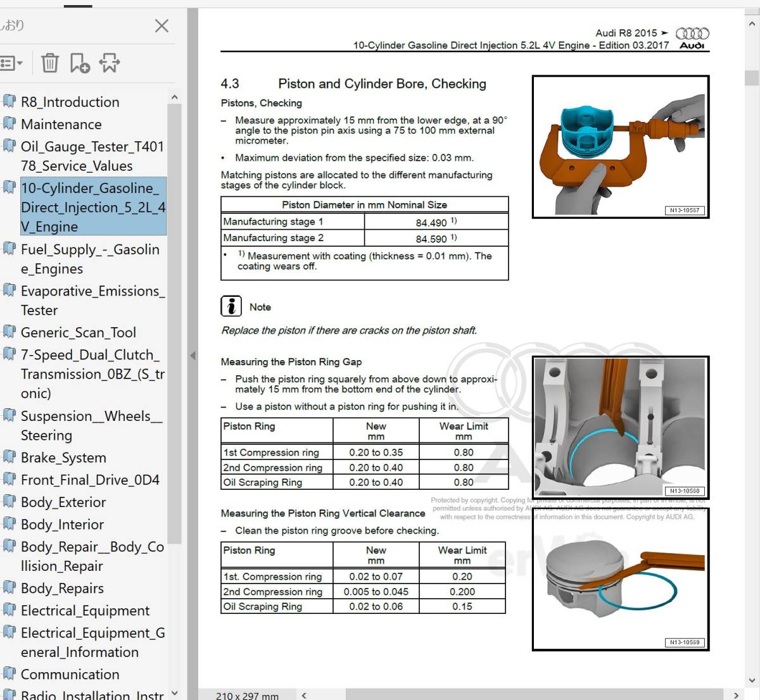Open Body_Repair__Body_Collision_Repair bookmark
The height and width of the screenshot is (700, 760).
[92, 556]
